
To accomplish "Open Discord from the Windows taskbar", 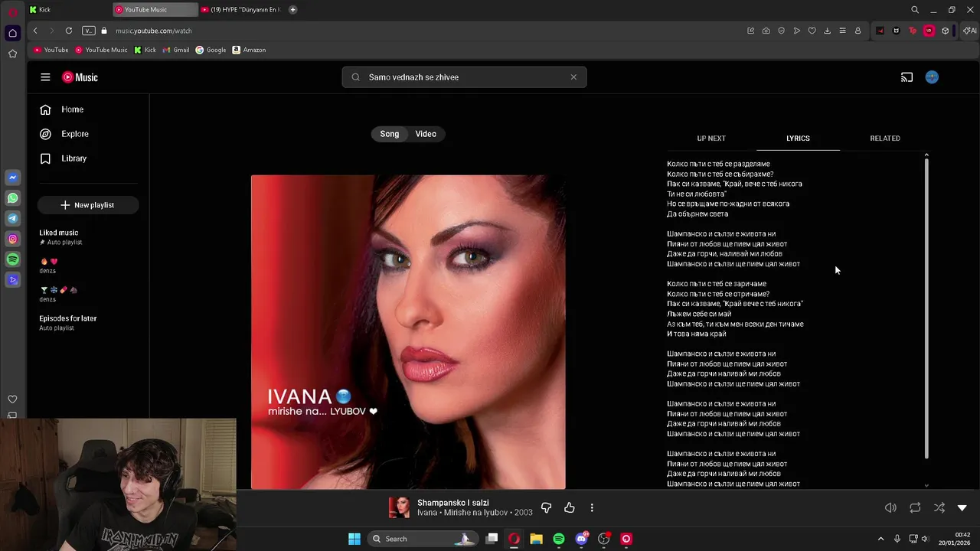I will 582,539.
